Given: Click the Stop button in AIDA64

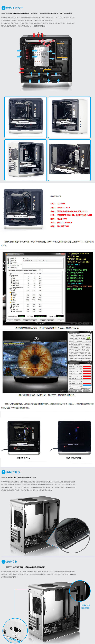Looking at the screenshot, I should click(x=17, y=320).
